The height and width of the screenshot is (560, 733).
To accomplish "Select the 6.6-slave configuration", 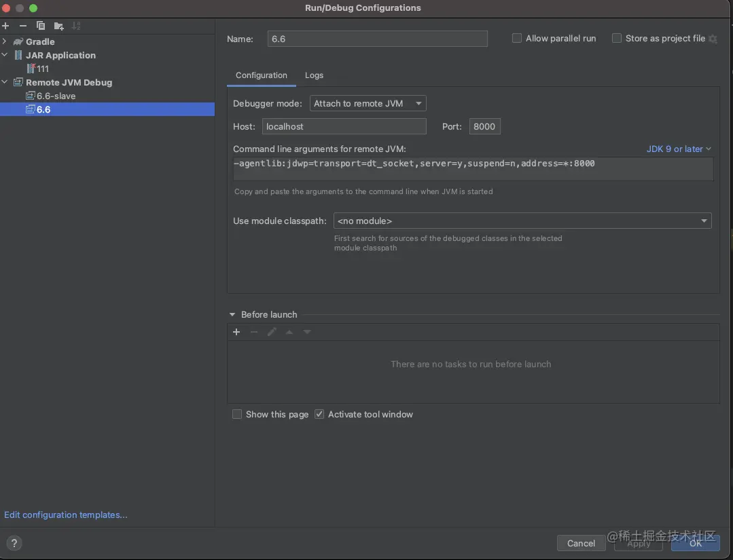I will pyautogui.click(x=56, y=96).
